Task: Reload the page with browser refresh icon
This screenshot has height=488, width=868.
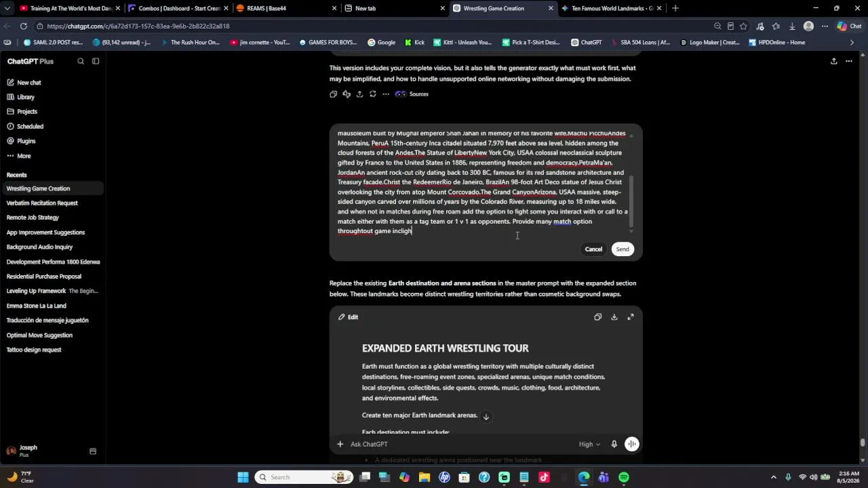Action: pyautogui.click(x=23, y=26)
